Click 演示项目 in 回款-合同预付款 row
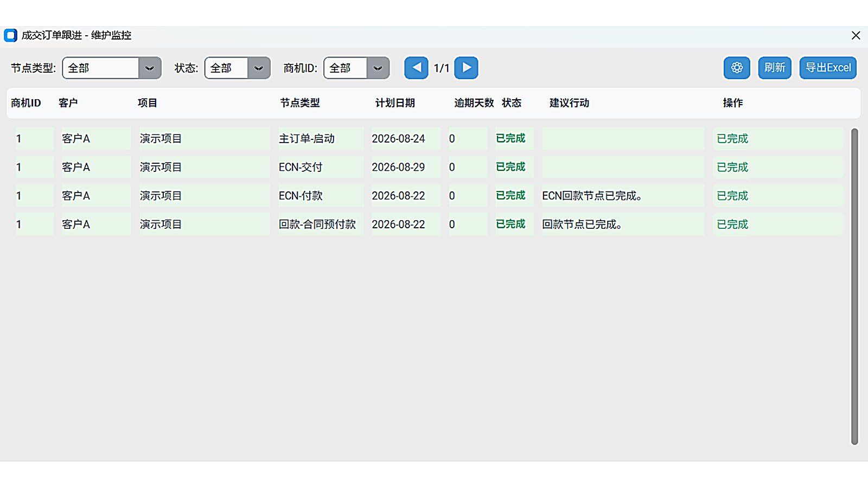The height and width of the screenshot is (488, 868). coord(161,224)
